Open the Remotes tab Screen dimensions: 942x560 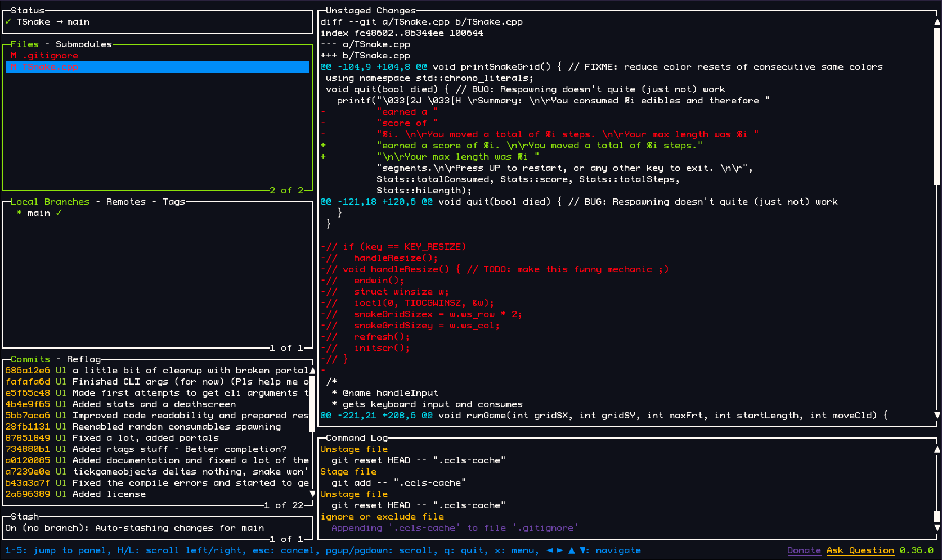click(x=126, y=202)
